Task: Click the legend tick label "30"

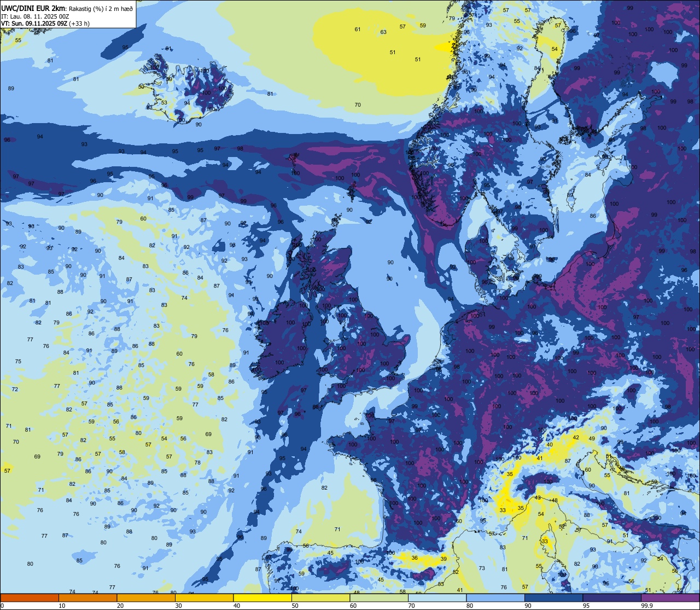Action: coord(178,606)
